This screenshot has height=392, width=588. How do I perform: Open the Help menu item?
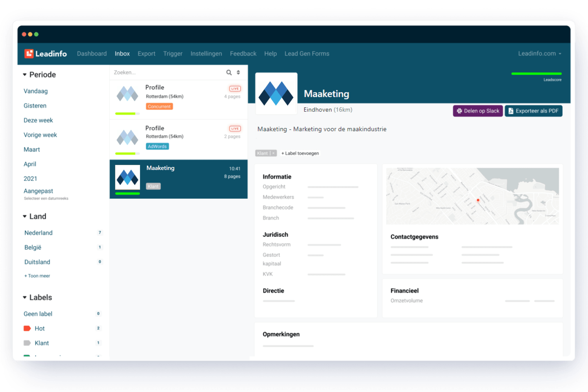pyautogui.click(x=270, y=54)
